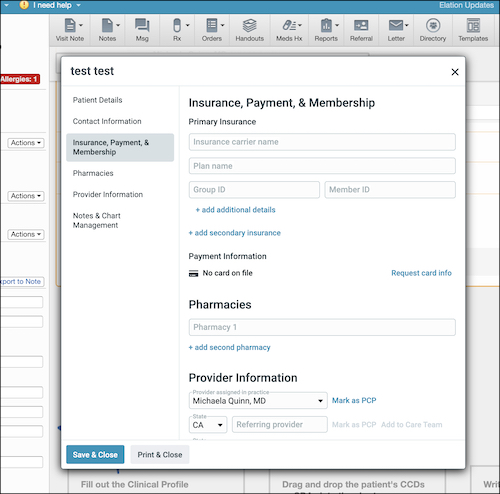This screenshot has width=500, height=494.
Task: Expand the Orders dropdown arrow
Action: tap(223, 25)
